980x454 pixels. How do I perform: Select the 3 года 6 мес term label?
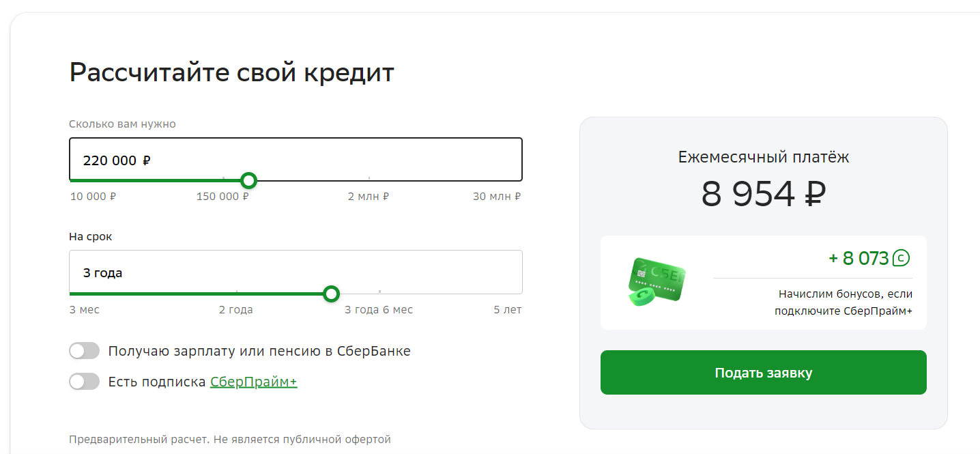(x=379, y=310)
